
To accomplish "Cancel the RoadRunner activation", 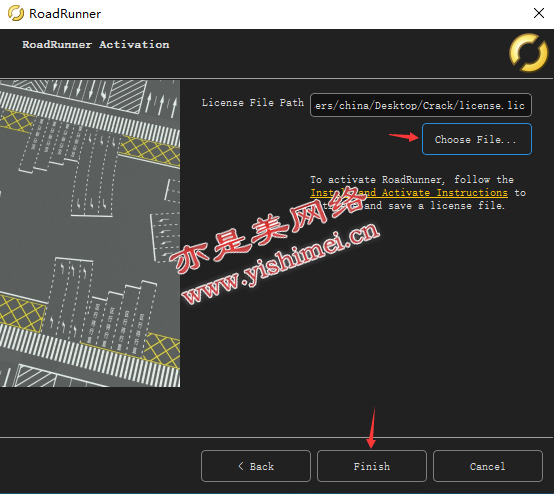I will click(488, 466).
